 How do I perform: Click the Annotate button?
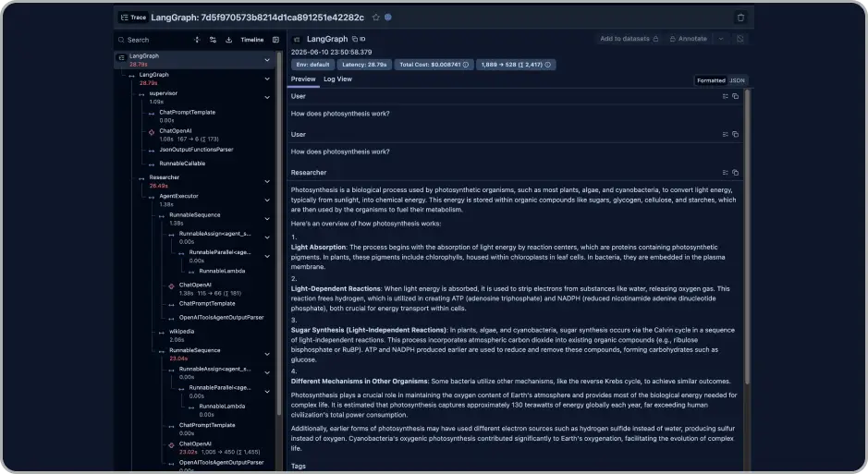pos(688,39)
